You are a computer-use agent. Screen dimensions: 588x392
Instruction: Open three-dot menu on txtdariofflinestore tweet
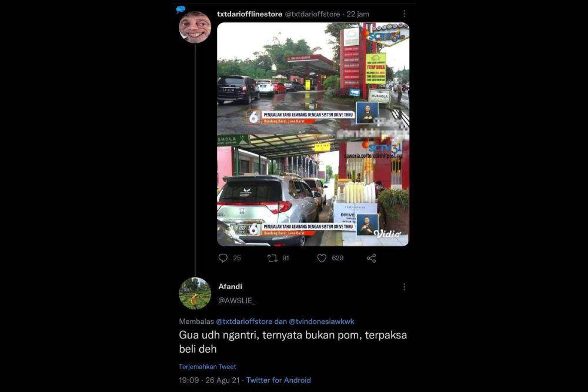click(x=405, y=14)
